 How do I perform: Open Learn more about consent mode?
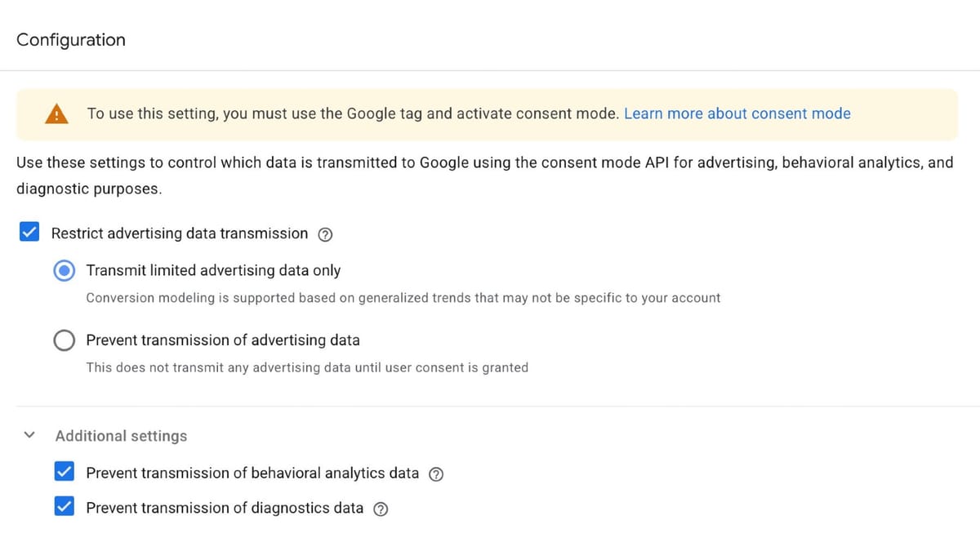[737, 113]
